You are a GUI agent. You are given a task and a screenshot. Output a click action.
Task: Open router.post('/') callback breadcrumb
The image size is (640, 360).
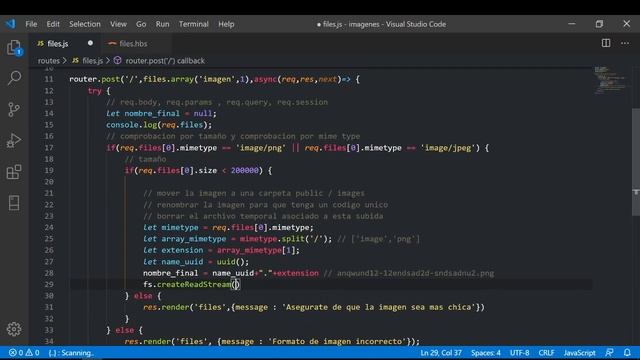click(x=165, y=61)
